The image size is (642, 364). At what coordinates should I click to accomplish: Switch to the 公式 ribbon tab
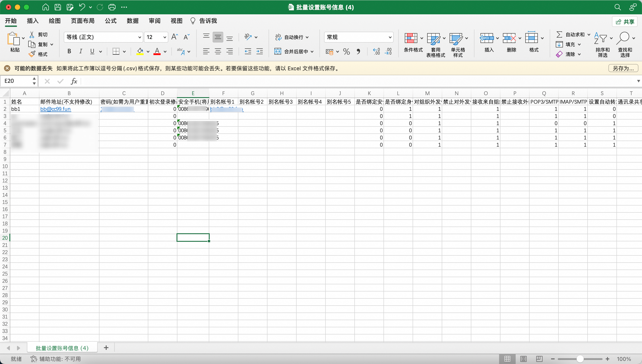[x=110, y=21]
